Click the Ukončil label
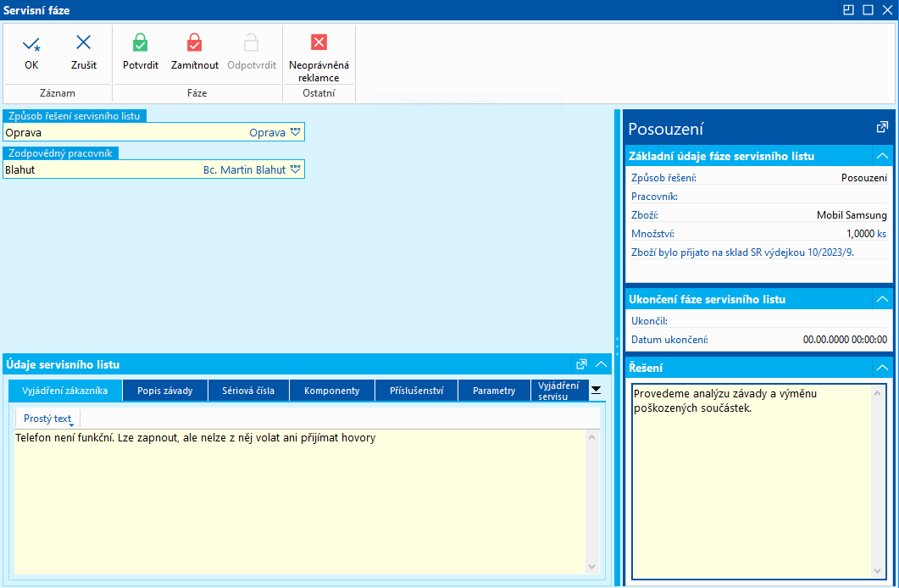This screenshot has width=899, height=588. (x=649, y=321)
